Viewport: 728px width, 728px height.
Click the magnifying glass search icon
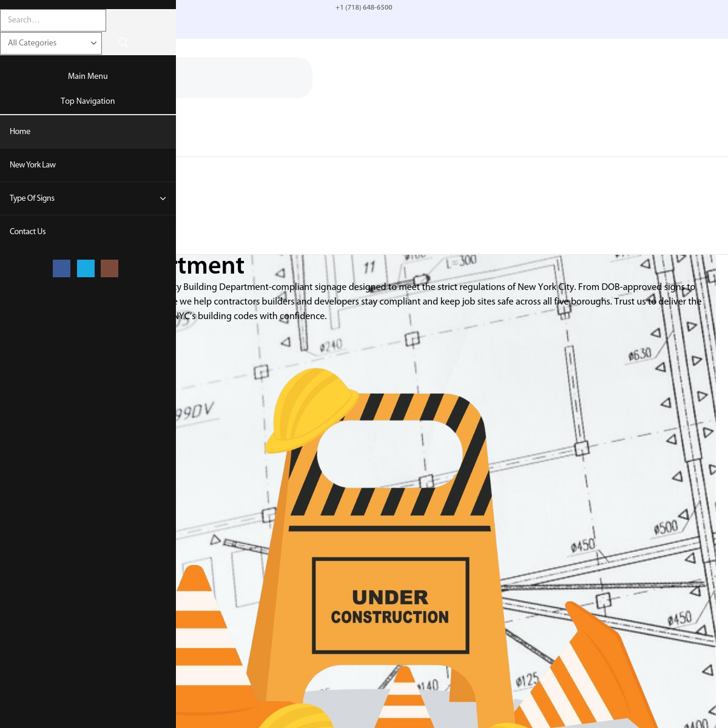pos(124,42)
